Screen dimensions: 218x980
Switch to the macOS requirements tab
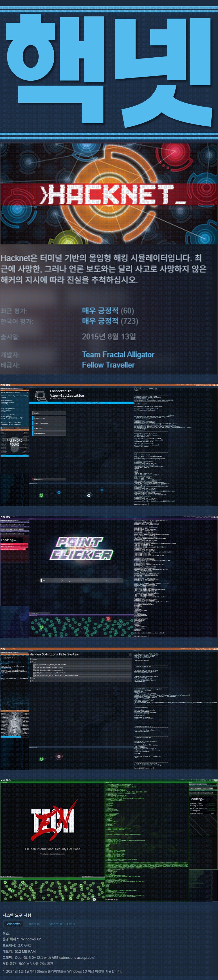pyautogui.click(x=34, y=924)
